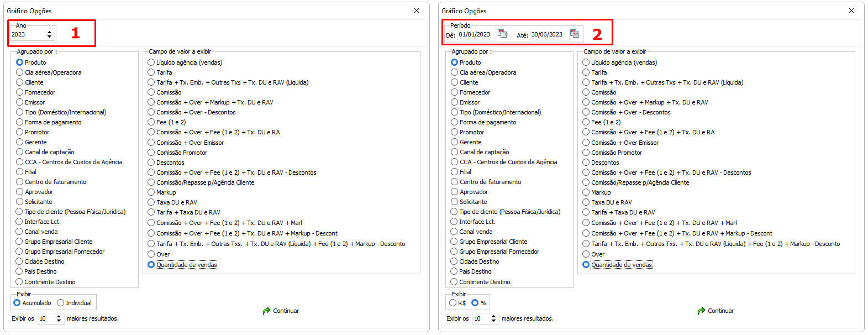Group by Continente Destino in right dialog

pyautogui.click(x=481, y=282)
